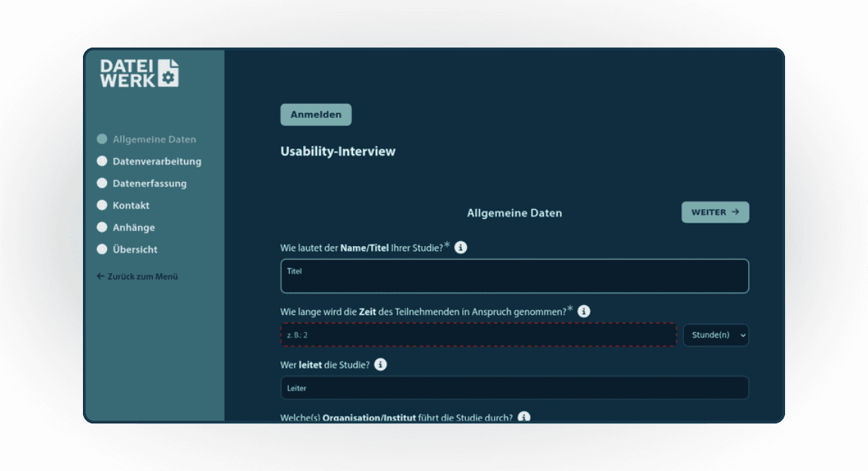Open the Stunde(n) unit dropdown
Viewport: 868px width, 471px height.
(x=716, y=335)
